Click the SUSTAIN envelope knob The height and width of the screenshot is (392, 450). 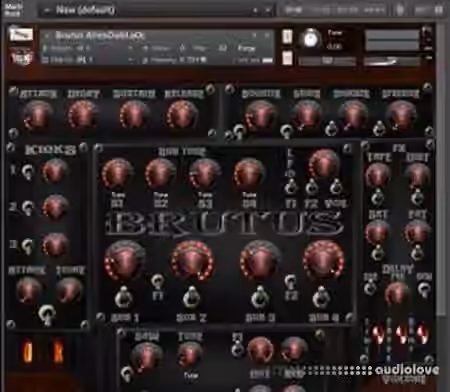134,115
